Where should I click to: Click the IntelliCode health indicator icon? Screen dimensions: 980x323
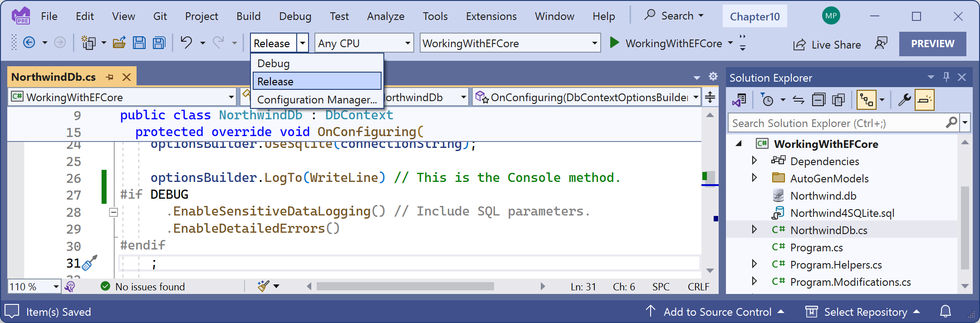70,286
